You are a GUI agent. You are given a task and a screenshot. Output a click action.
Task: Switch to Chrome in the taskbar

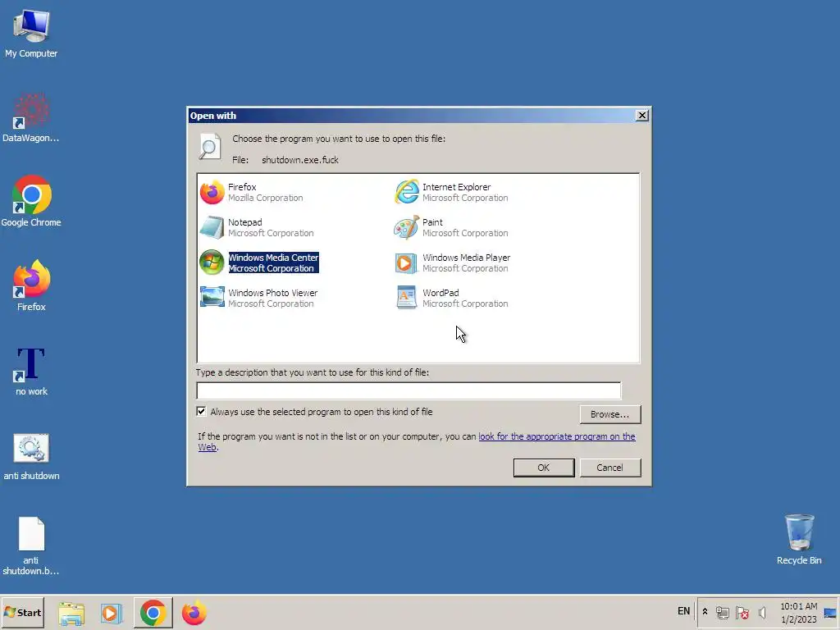click(x=153, y=612)
